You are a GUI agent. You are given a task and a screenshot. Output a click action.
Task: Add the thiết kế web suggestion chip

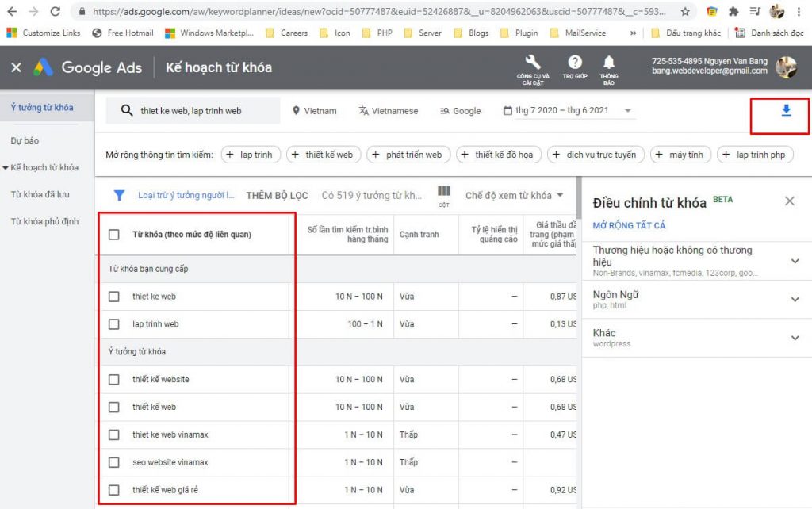click(324, 155)
